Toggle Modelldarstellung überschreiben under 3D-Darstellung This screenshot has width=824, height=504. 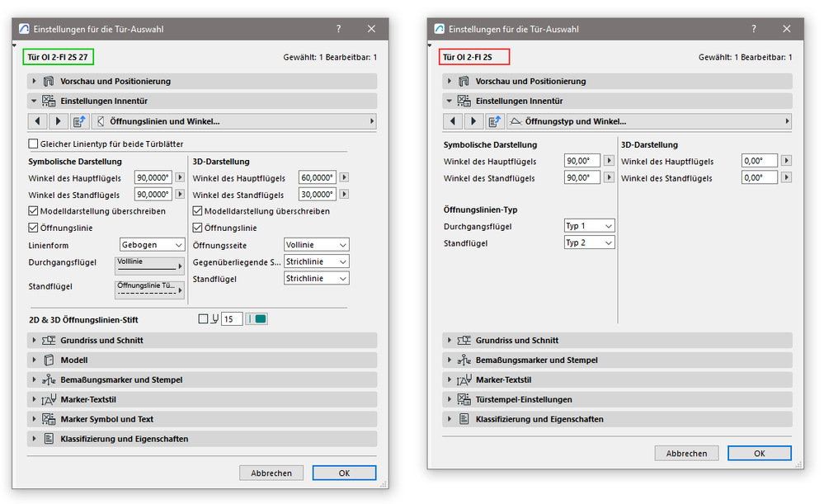(x=198, y=210)
